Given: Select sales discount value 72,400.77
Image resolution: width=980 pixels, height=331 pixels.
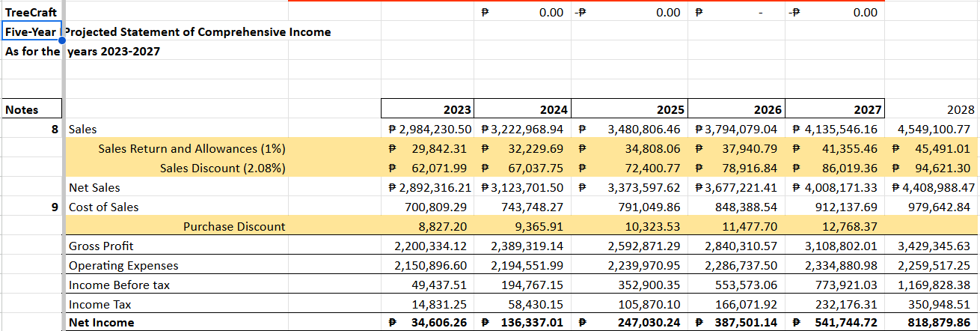Looking at the screenshot, I should tap(630, 168).
